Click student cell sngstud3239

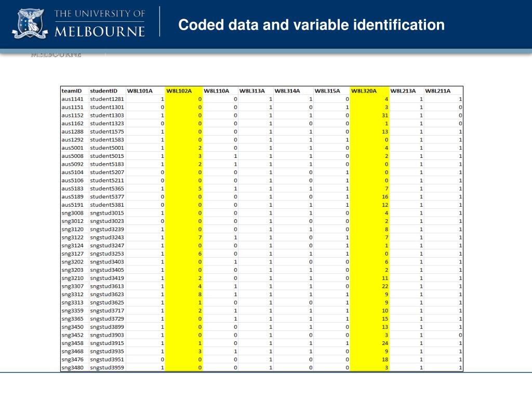(x=107, y=229)
